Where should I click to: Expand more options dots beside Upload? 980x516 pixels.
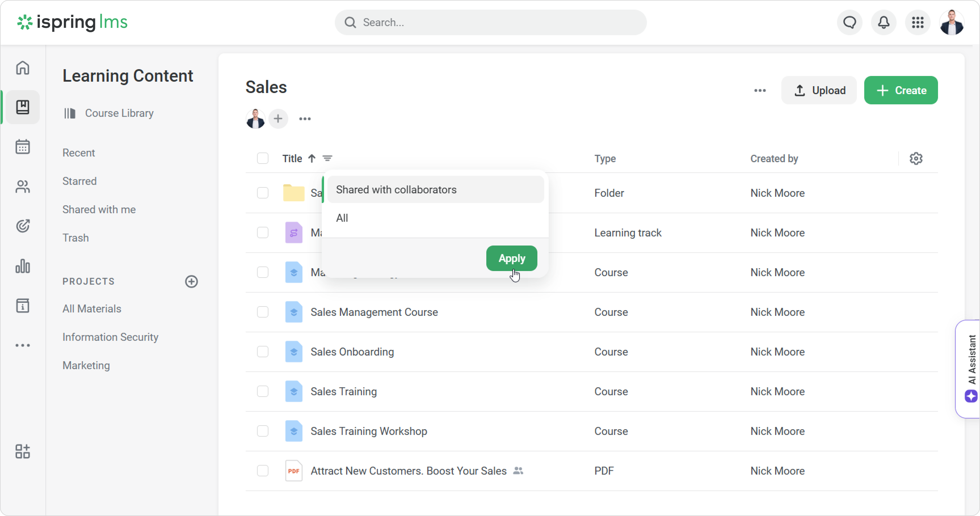[760, 90]
